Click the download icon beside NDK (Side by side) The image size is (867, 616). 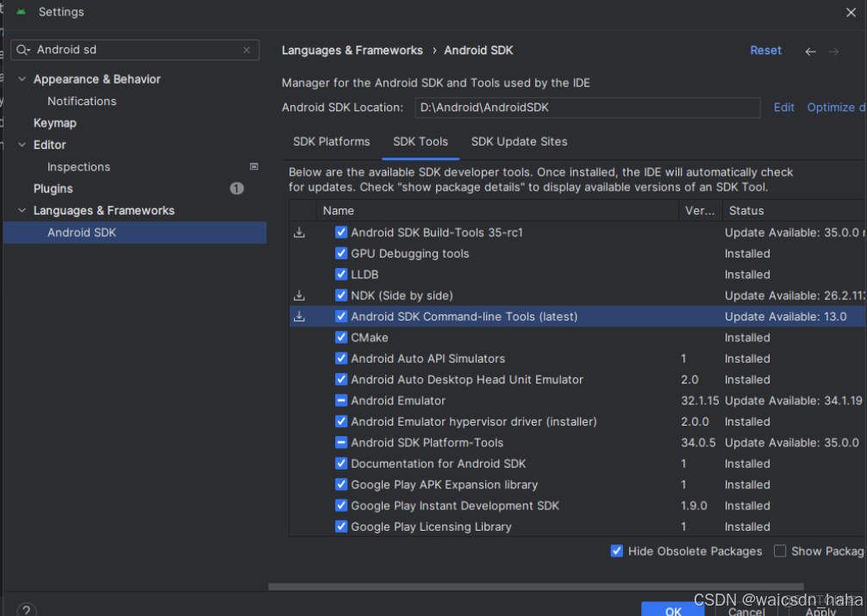[299, 296]
